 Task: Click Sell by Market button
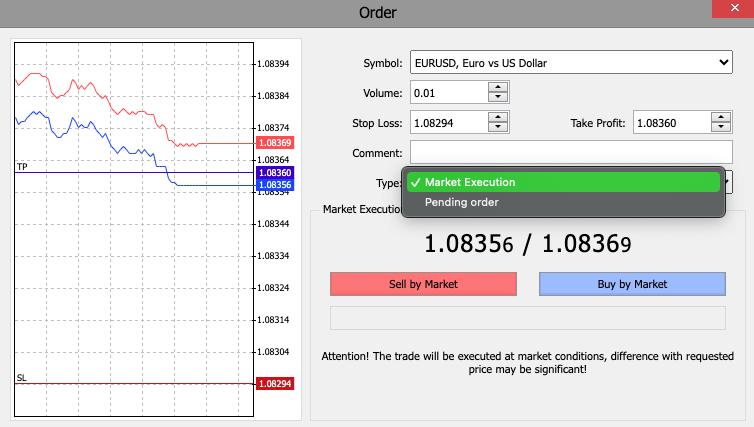424,284
